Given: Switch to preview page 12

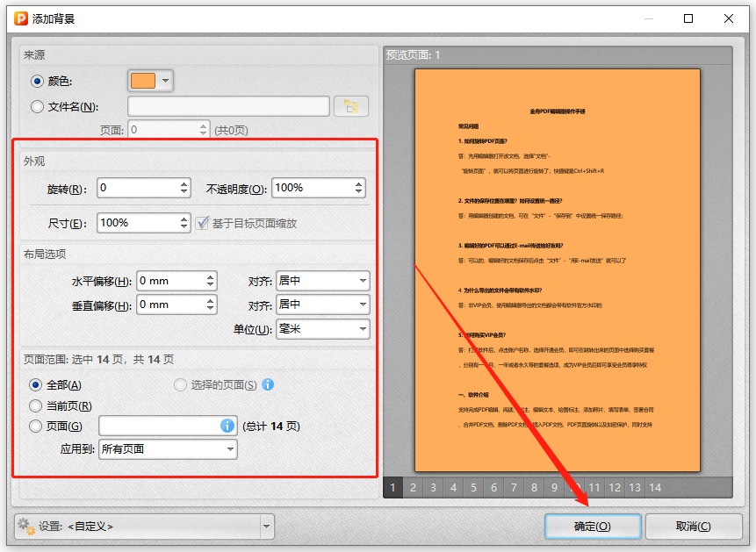Looking at the screenshot, I should coord(615,487).
